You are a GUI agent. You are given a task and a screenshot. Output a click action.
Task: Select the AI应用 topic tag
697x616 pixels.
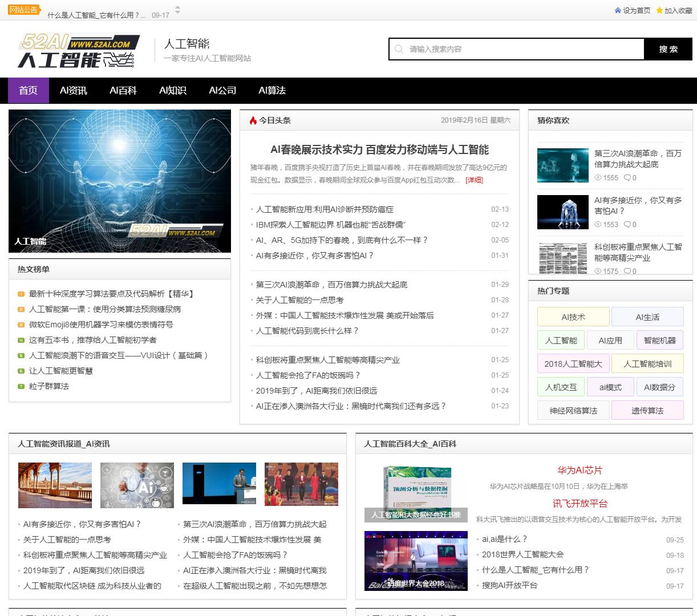[610, 341]
